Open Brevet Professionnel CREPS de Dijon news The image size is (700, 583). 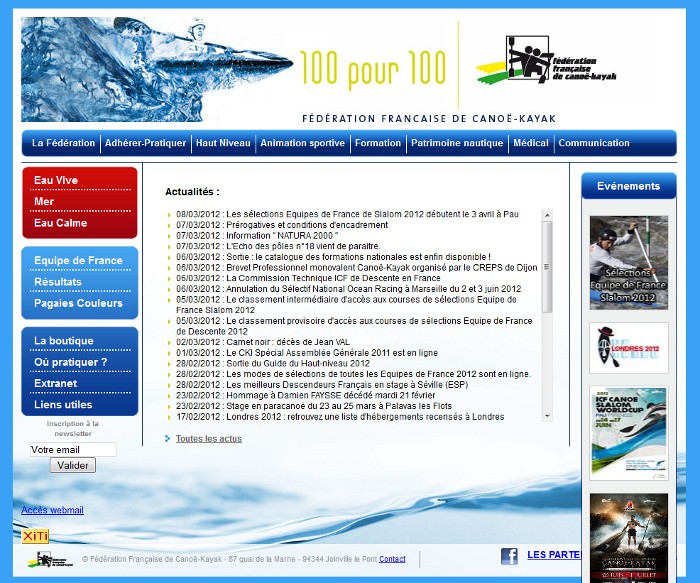click(x=356, y=268)
